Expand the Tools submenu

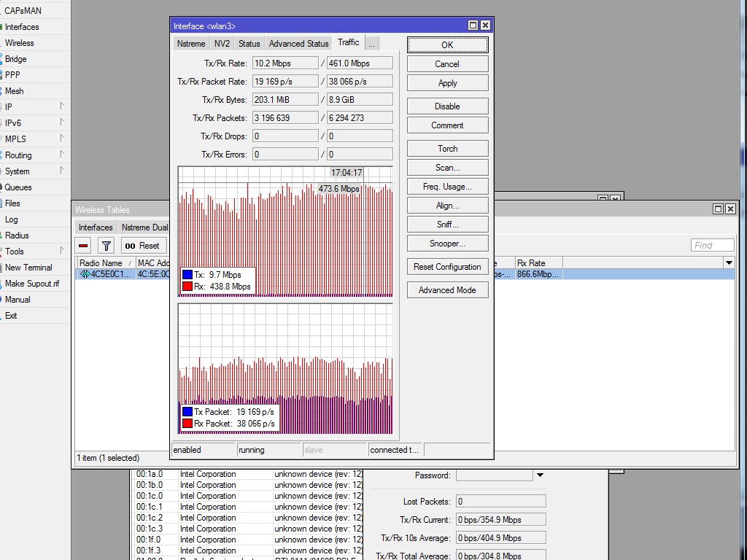62,251
